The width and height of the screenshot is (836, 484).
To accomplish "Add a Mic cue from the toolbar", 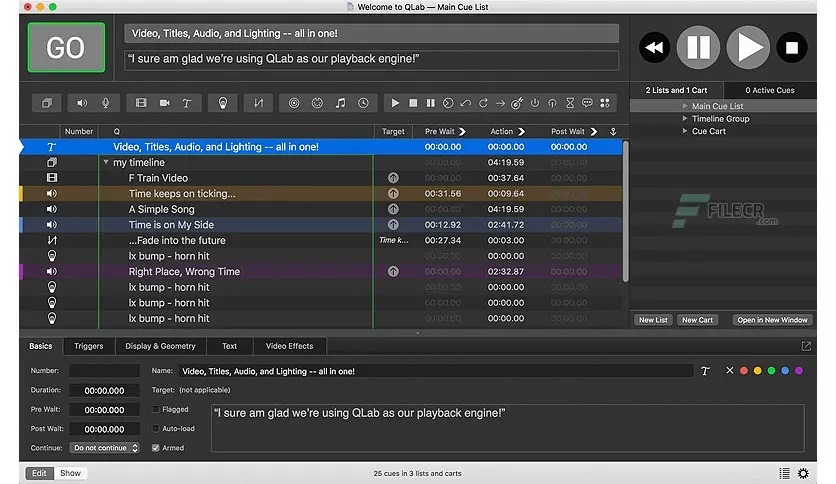I will (104, 103).
